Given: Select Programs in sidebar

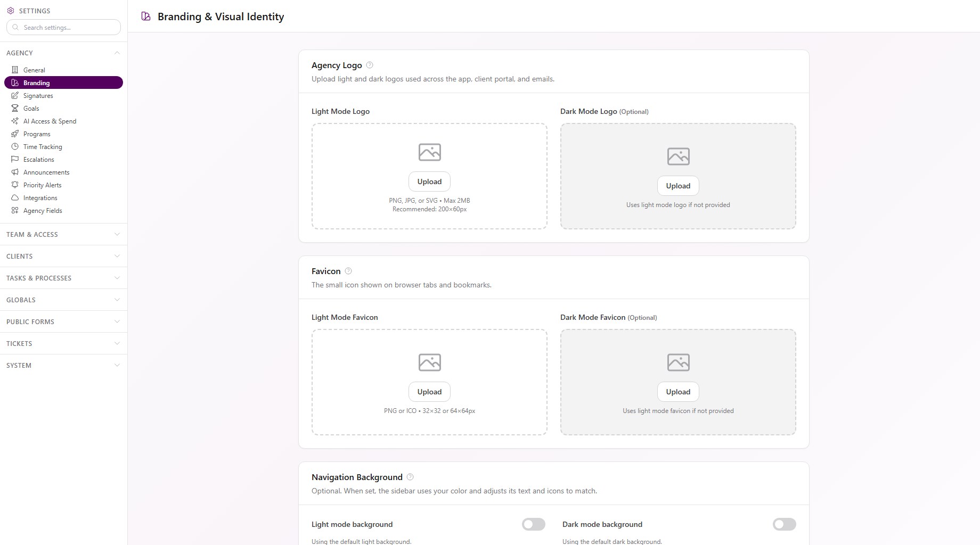Looking at the screenshot, I should [x=63, y=134].
